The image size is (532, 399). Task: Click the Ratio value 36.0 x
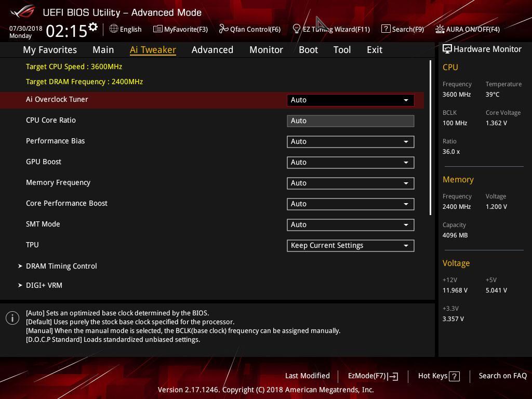pos(451,152)
